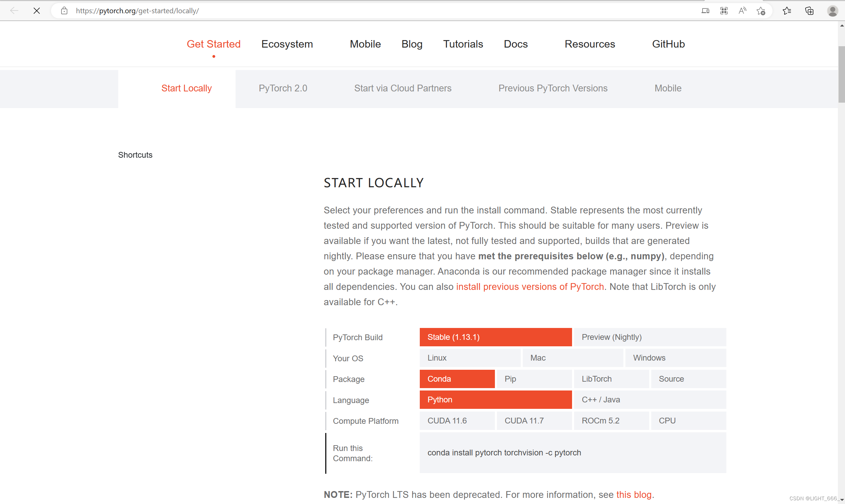Open the Favorites list icon
Image resolution: width=845 pixels, height=504 pixels.
click(787, 11)
